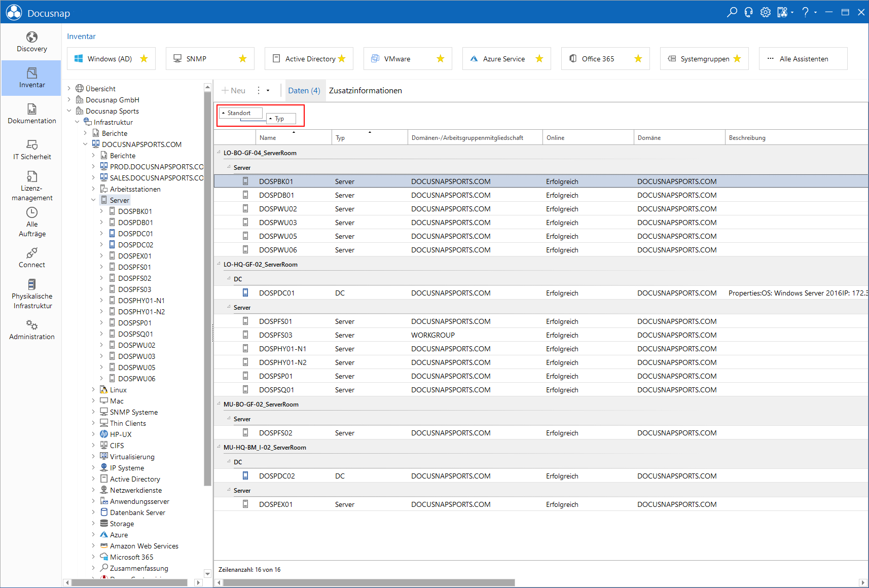Open the IT Sicherheit section

point(31,150)
